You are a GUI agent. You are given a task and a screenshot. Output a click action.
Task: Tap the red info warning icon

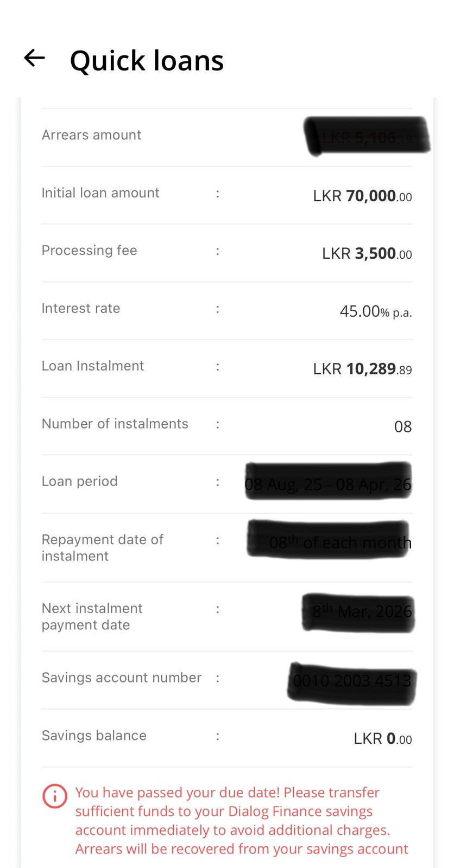(x=55, y=796)
